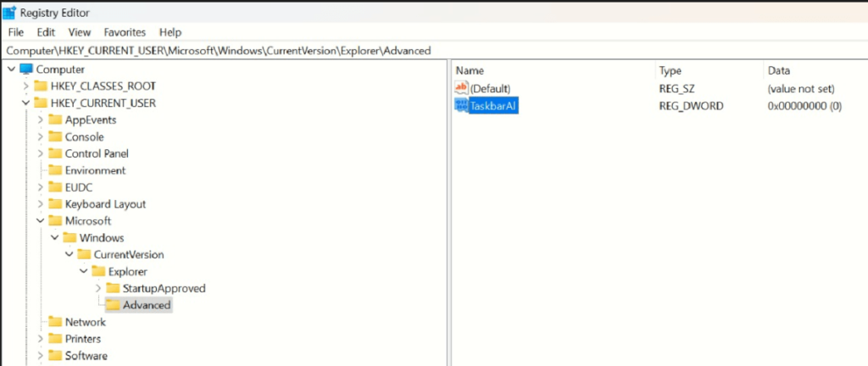Select the Keyboard Layout key label
The image size is (868, 366).
coord(105,204)
